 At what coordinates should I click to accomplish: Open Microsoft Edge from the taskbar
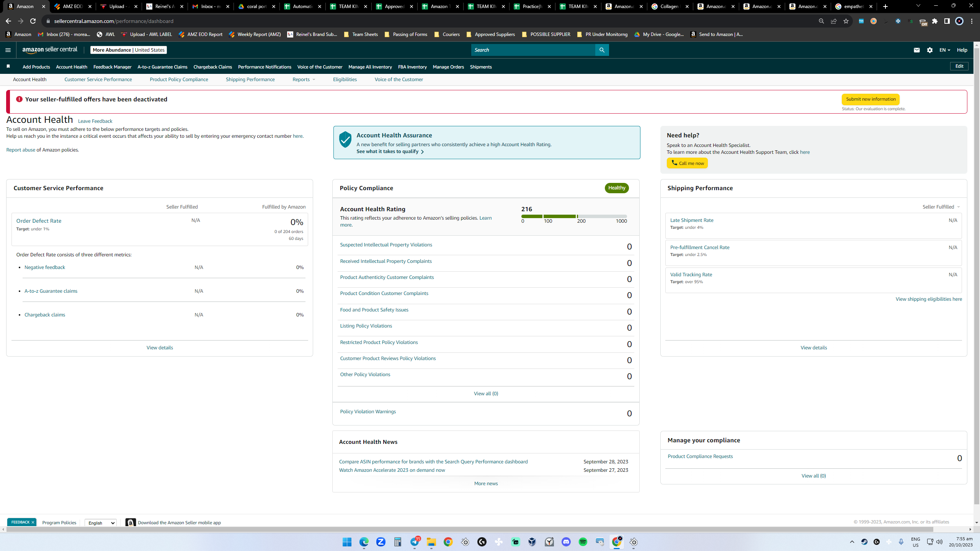point(364,542)
